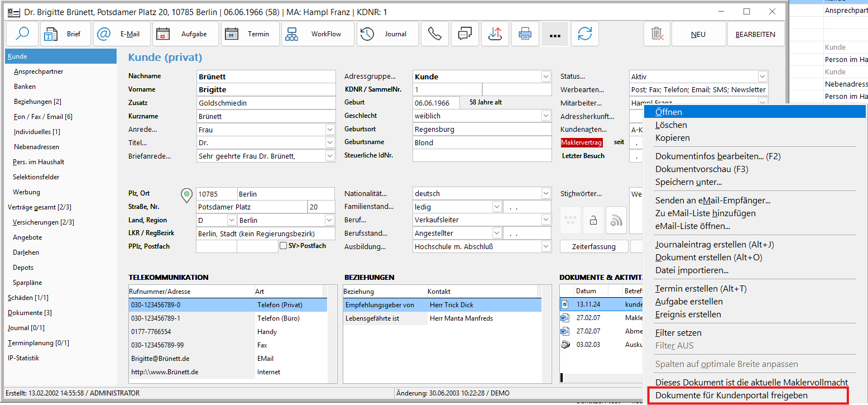Click the printer icon
868x405 pixels.
click(x=525, y=34)
